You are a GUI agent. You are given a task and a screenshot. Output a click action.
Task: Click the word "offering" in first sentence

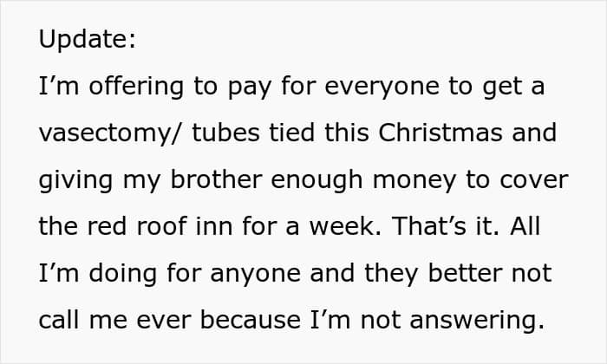tap(136, 87)
